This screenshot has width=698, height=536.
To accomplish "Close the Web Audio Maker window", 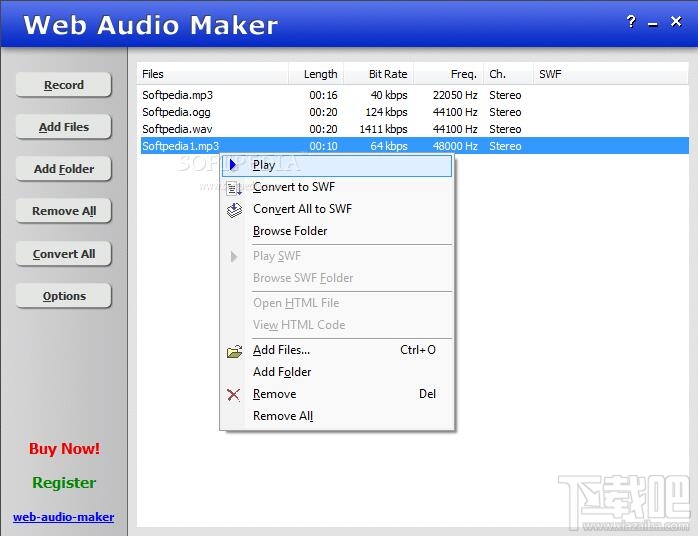I will tap(676, 21).
